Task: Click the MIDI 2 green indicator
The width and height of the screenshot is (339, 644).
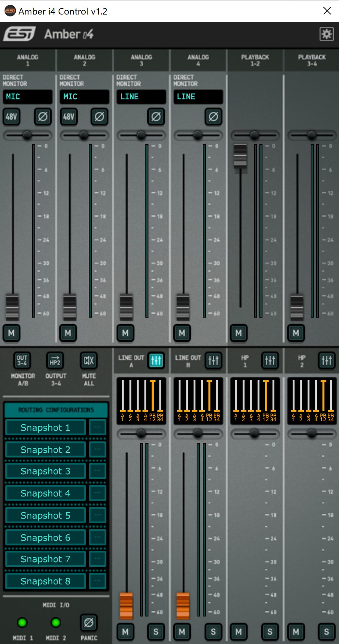Action: point(56,623)
